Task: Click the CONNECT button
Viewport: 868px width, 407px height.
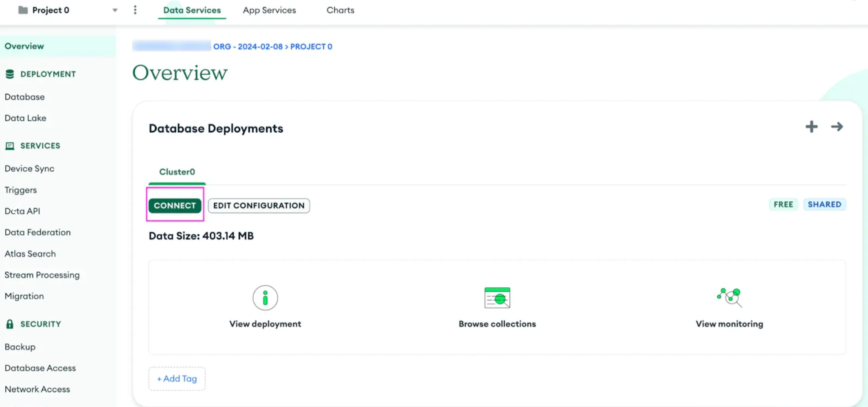Action: 175,206
